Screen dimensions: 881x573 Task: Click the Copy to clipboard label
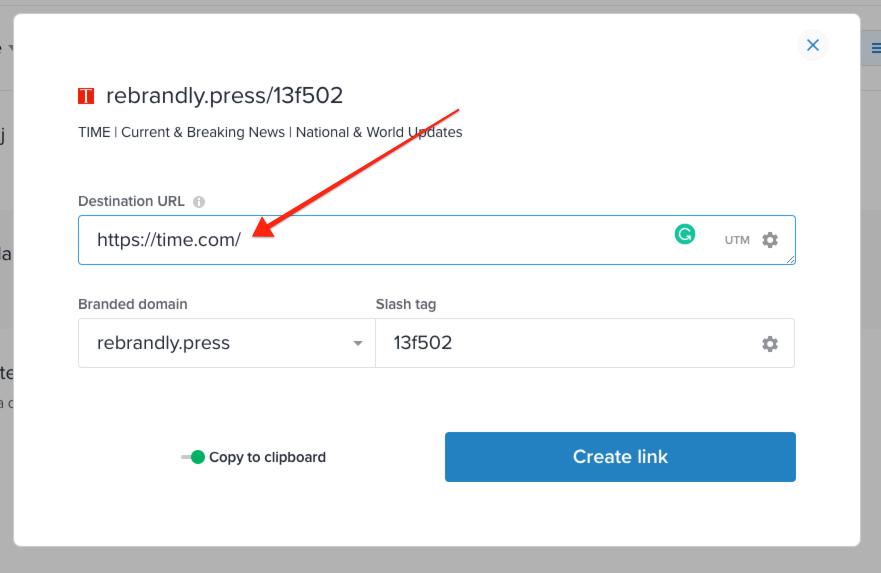click(x=267, y=457)
